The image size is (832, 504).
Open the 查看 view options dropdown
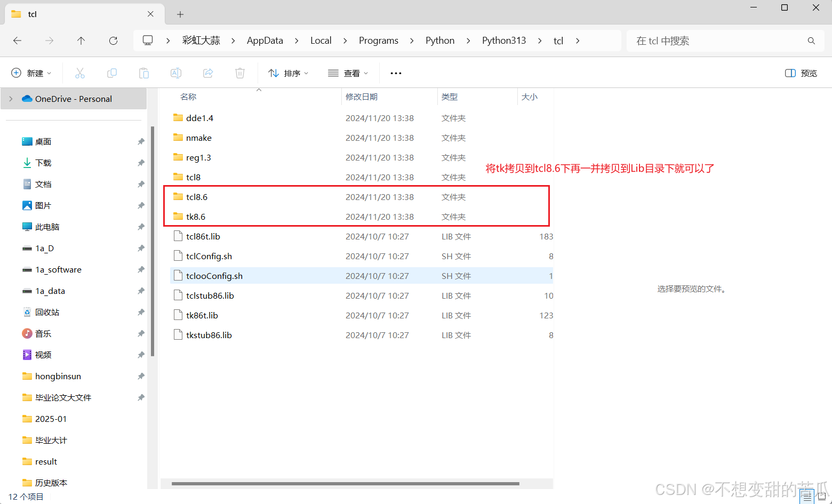(348, 73)
